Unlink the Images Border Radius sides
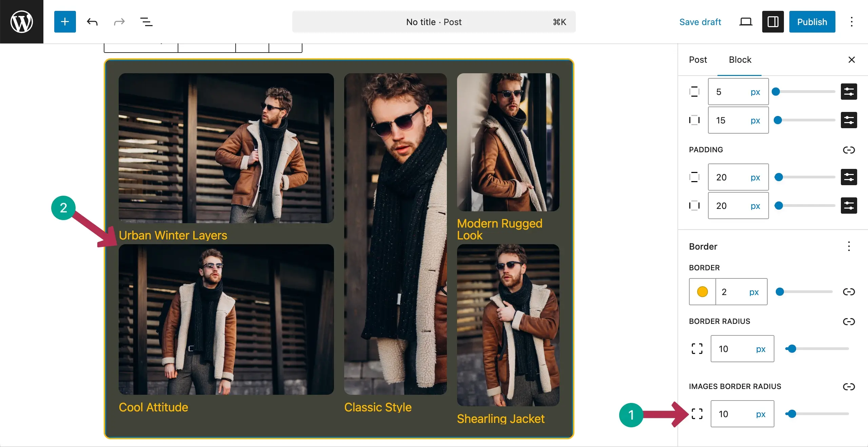Screen dimensions: 868x447 point(849,387)
